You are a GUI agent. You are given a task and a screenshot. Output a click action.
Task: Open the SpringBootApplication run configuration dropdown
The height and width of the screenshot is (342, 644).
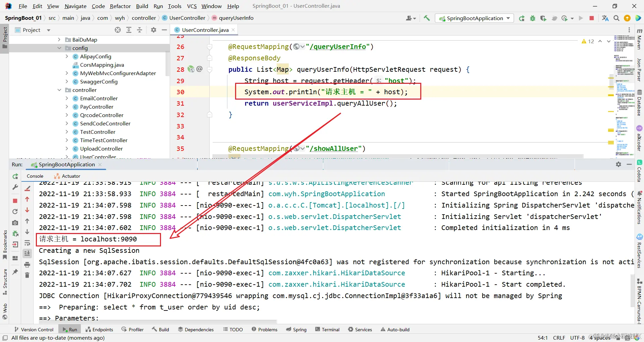coord(475,18)
